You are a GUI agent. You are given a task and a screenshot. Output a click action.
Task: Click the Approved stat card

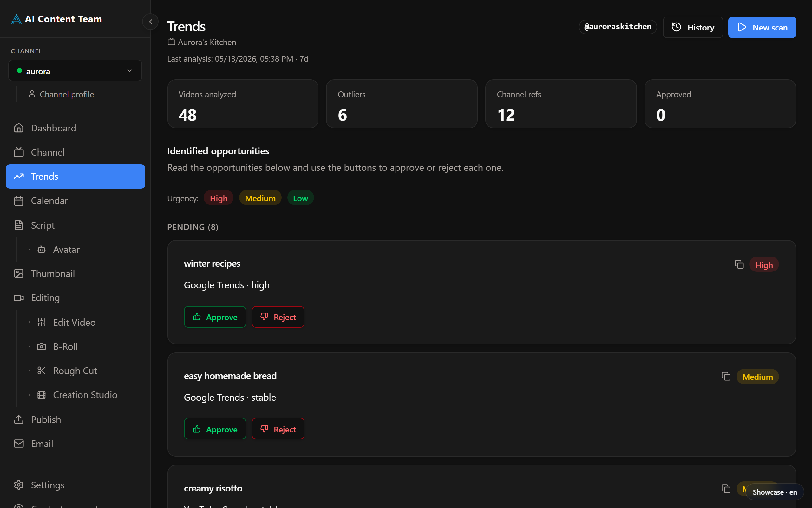tap(720, 104)
